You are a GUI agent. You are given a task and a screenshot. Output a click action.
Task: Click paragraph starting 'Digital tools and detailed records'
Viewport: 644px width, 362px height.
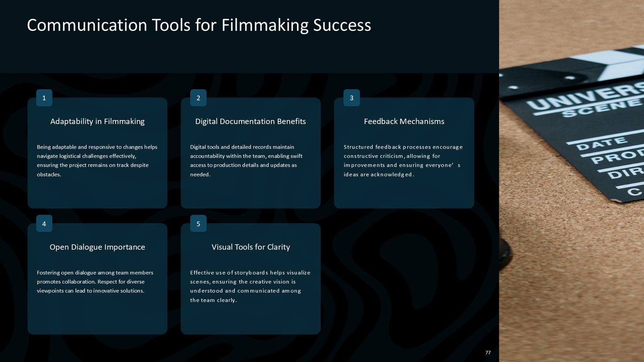[x=247, y=160]
